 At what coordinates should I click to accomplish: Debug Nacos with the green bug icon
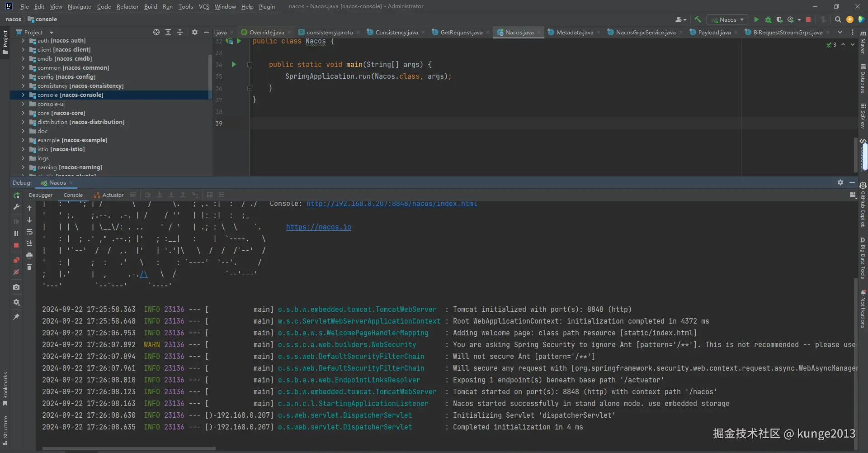pos(768,19)
